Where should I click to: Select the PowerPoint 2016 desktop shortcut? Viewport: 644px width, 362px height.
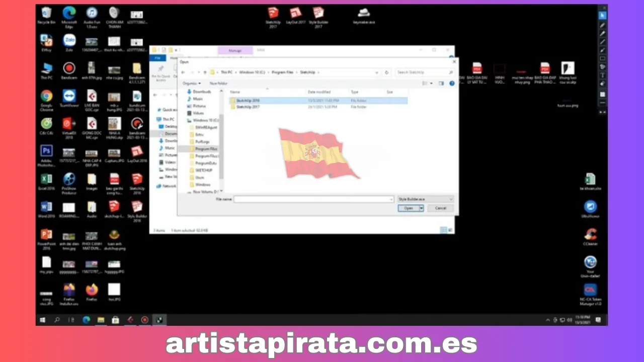(x=47, y=239)
